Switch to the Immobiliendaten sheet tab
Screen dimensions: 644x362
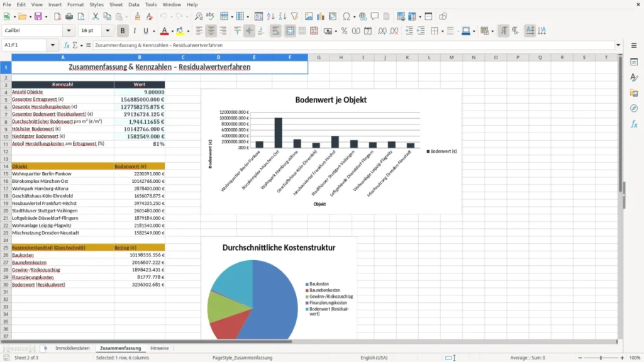coord(72,348)
